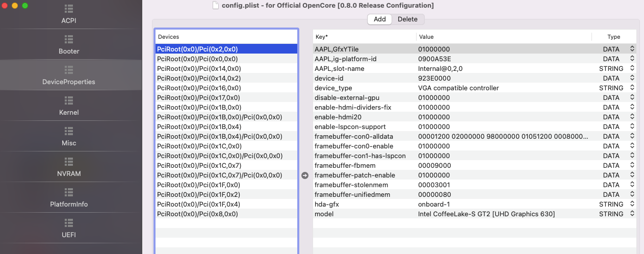This screenshot has height=254, width=644.
Task: Open the Misc section icon
Action: [x=69, y=131]
